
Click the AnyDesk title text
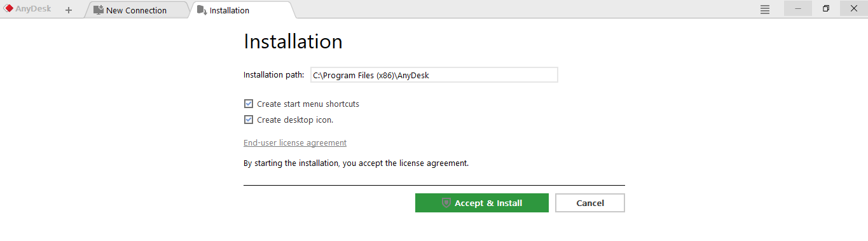point(33,10)
